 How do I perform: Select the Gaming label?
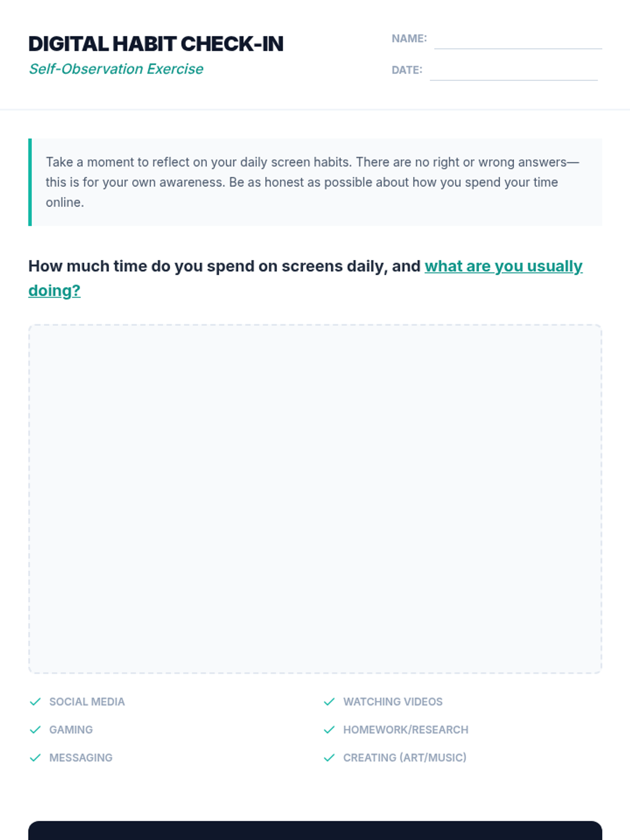click(71, 730)
